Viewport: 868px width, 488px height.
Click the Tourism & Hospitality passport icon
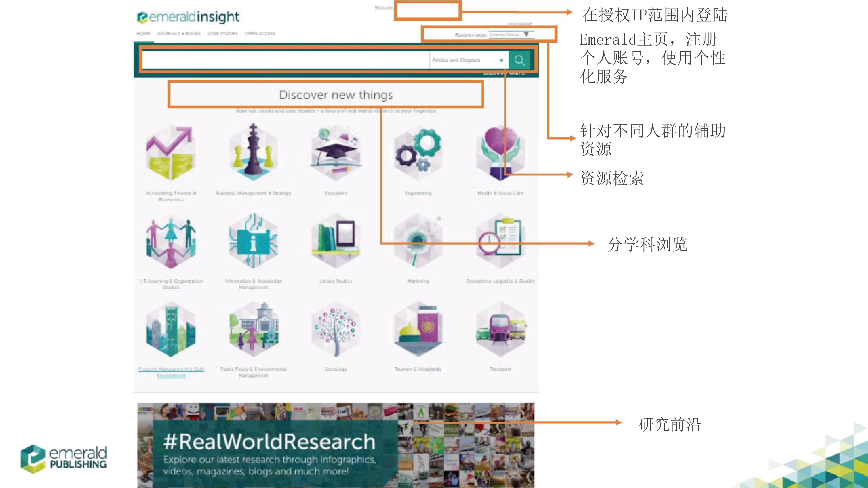pyautogui.click(x=418, y=329)
